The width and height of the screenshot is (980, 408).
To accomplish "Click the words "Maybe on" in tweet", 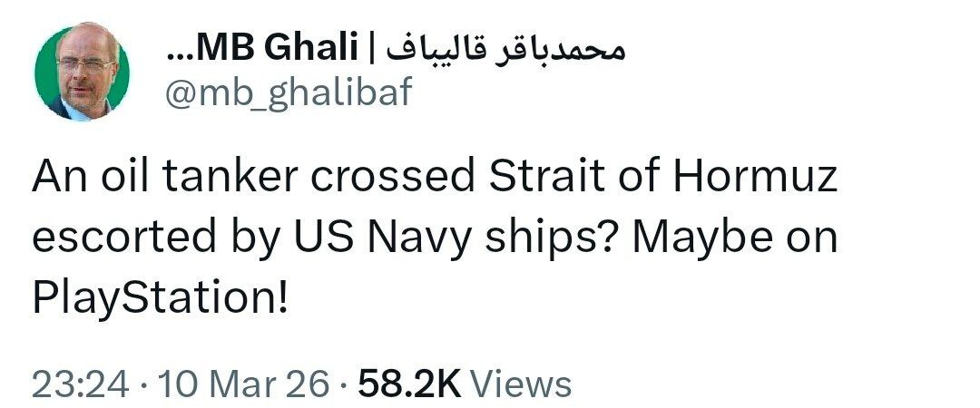I will coord(734,238).
